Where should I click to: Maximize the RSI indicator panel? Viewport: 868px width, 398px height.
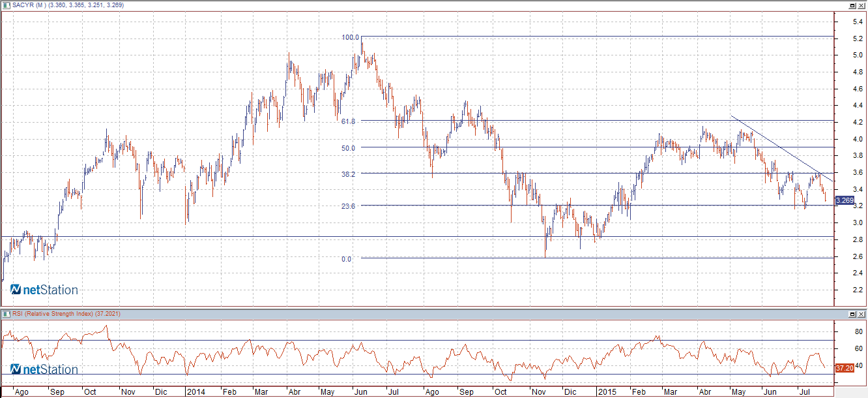coord(852,314)
